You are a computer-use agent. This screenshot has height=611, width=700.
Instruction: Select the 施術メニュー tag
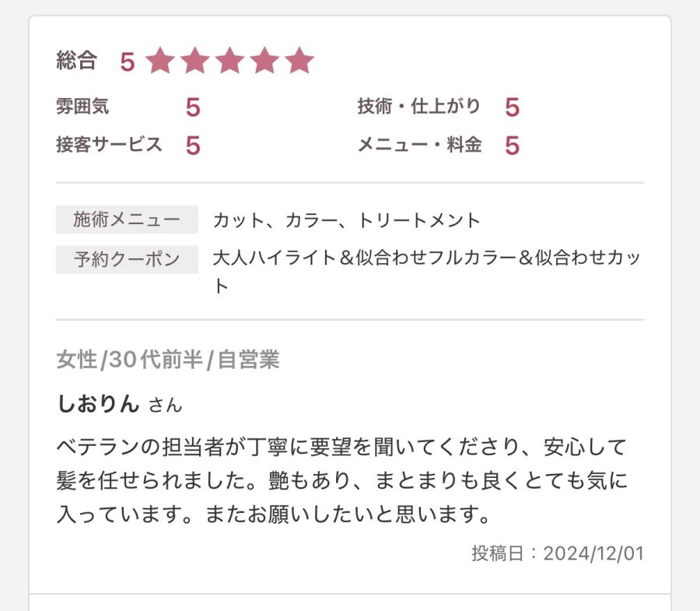click(x=127, y=220)
